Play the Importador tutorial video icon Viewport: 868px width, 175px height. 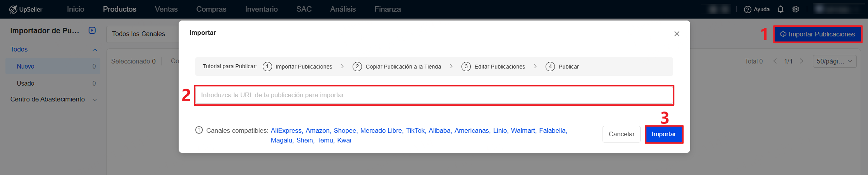pyautogui.click(x=92, y=30)
